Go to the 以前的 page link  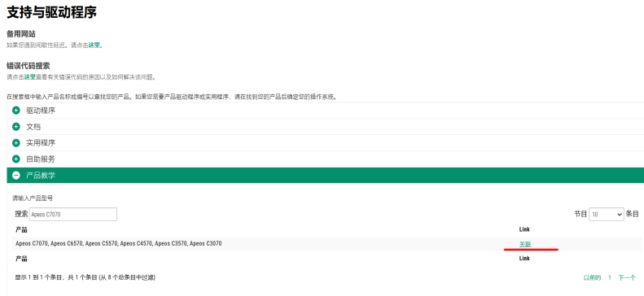tap(592, 277)
